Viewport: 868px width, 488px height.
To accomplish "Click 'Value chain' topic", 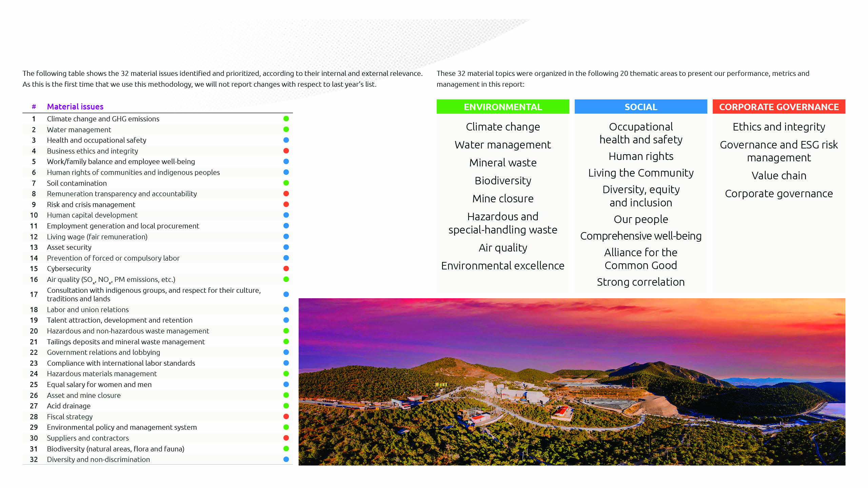I will click(779, 176).
